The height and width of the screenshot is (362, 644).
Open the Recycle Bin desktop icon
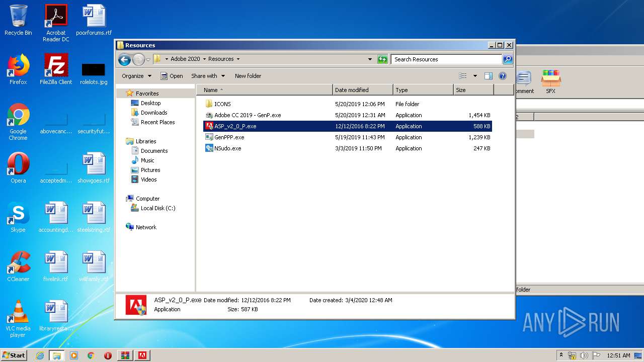click(x=18, y=20)
